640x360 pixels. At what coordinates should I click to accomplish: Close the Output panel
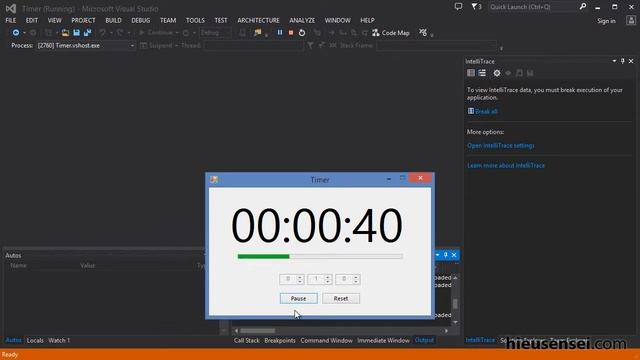pyautogui.click(x=454, y=255)
